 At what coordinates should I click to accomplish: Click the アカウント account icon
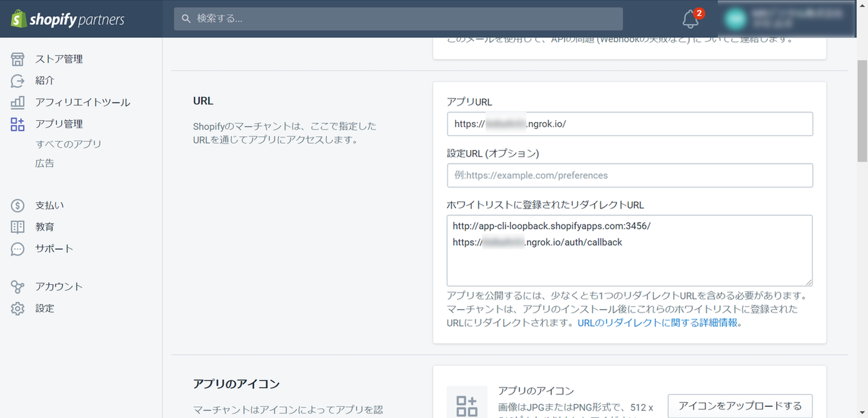[17, 287]
